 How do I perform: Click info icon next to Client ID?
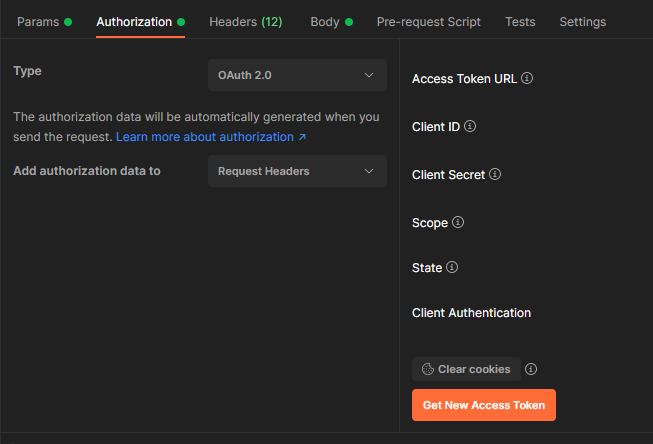(x=470, y=127)
